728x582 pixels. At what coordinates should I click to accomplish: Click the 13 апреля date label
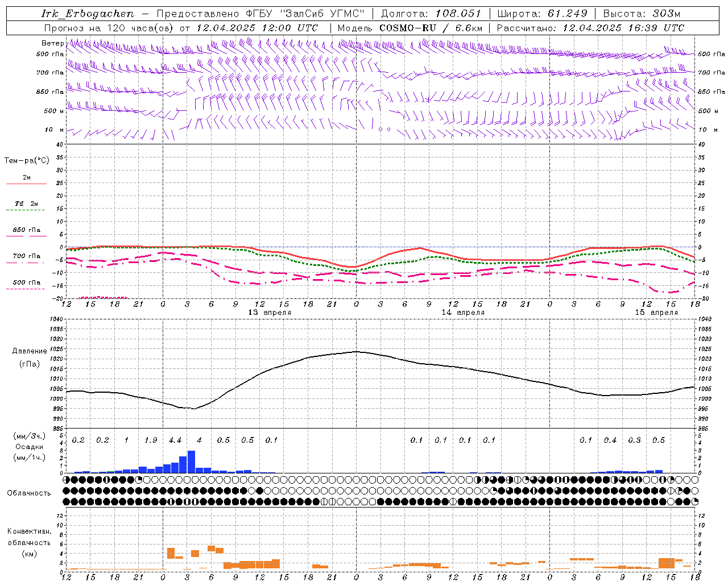270,312
